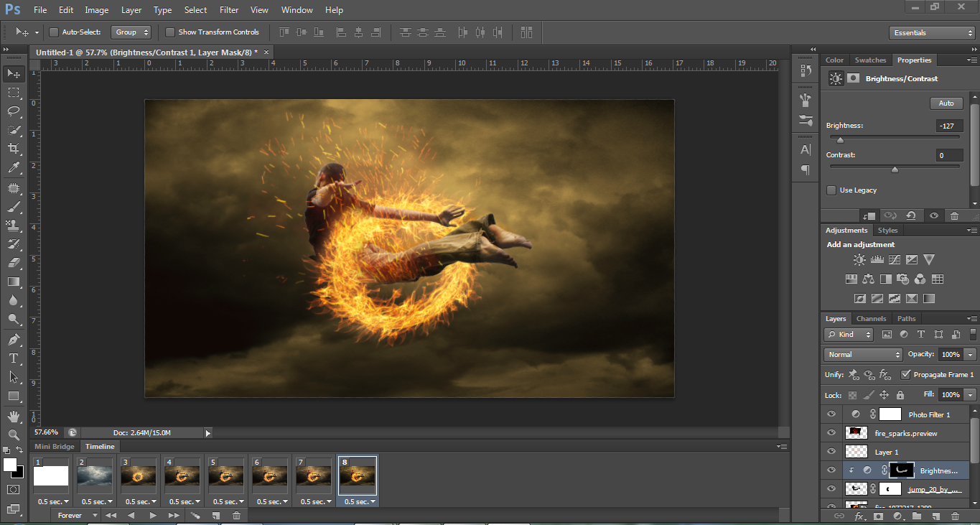Duplicate selected frames in Timeline
This screenshot has width=980, height=525.
click(216, 516)
